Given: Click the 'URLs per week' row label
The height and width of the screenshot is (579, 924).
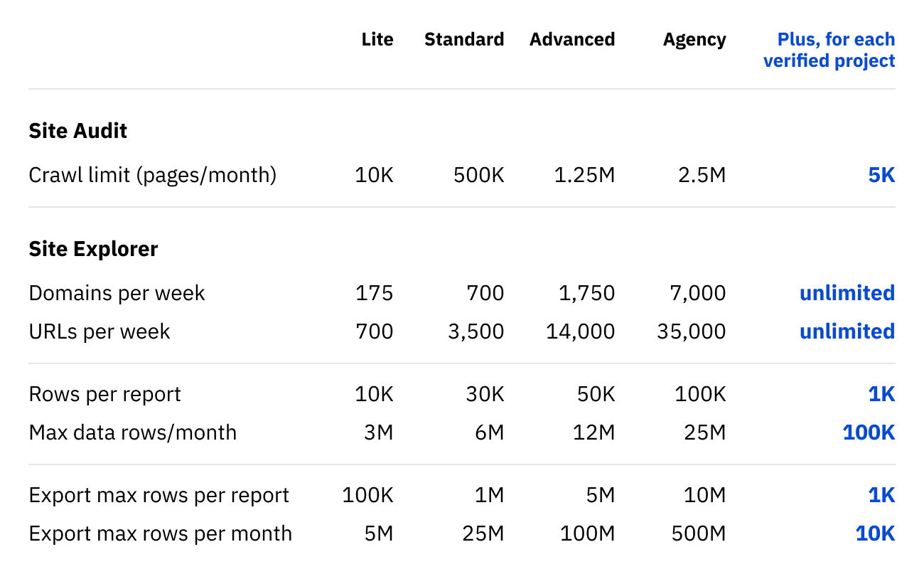Looking at the screenshot, I should pos(100,331).
